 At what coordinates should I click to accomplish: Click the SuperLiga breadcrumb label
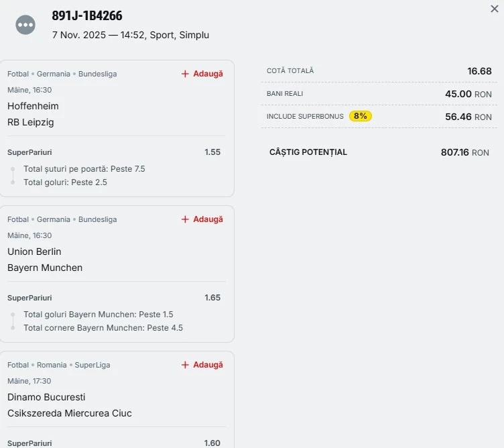(92, 365)
